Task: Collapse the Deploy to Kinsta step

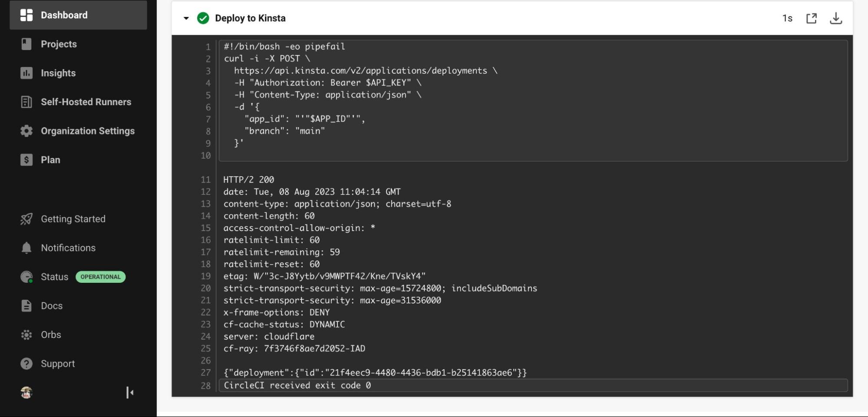Action: pyautogui.click(x=186, y=18)
